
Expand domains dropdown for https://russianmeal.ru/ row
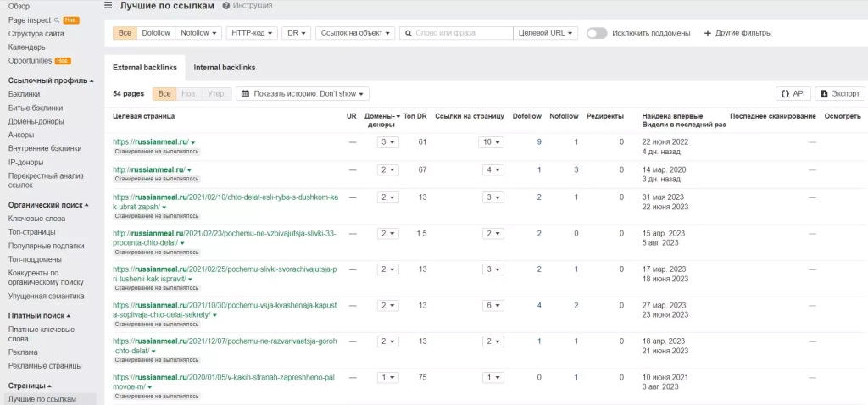[388, 142]
